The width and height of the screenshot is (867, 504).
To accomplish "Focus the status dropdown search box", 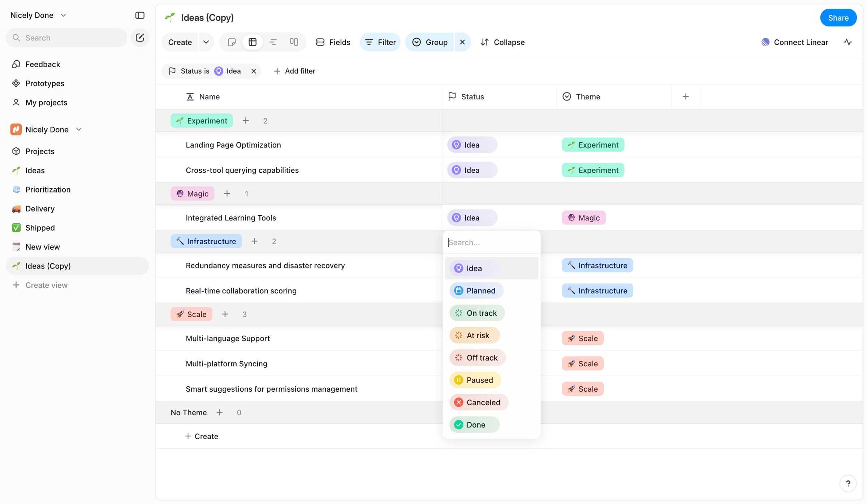I will tap(491, 242).
